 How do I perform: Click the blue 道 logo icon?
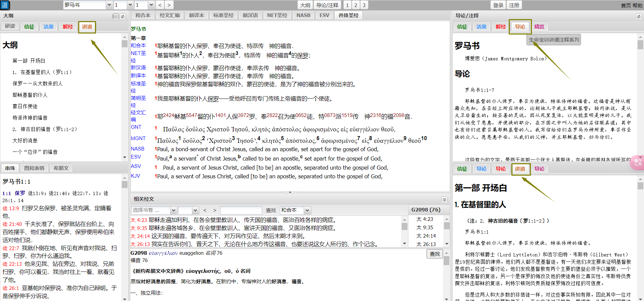pos(5,5)
